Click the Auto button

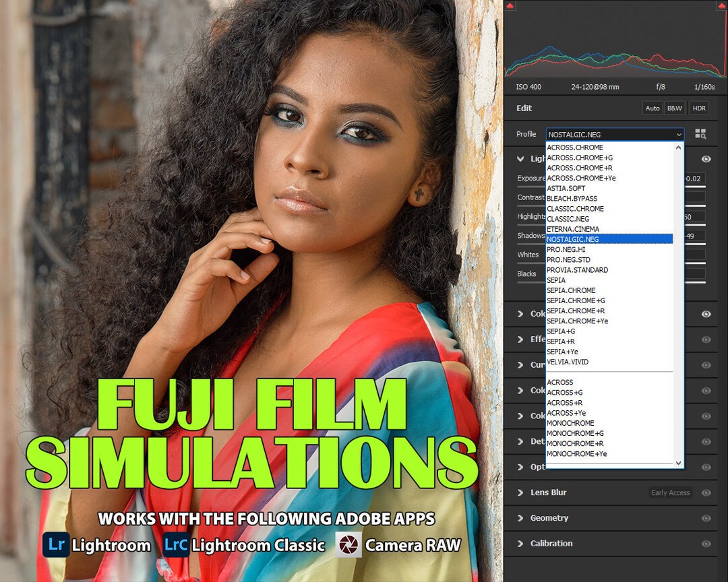652,108
